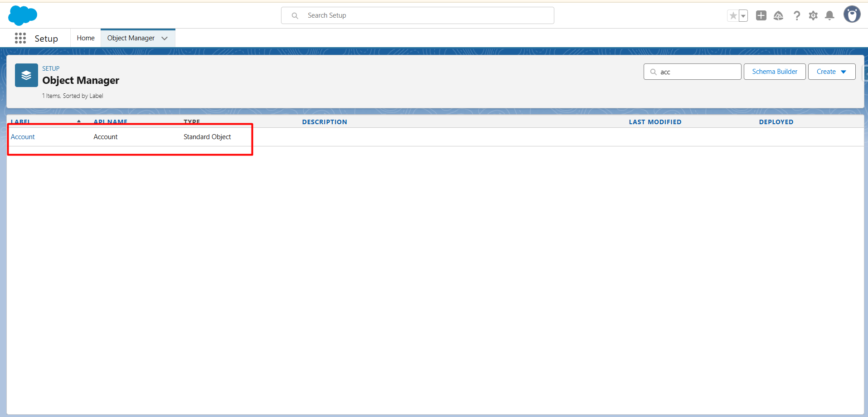Open the Help question mark icon
This screenshot has height=417, width=868.
(x=796, y=16)
